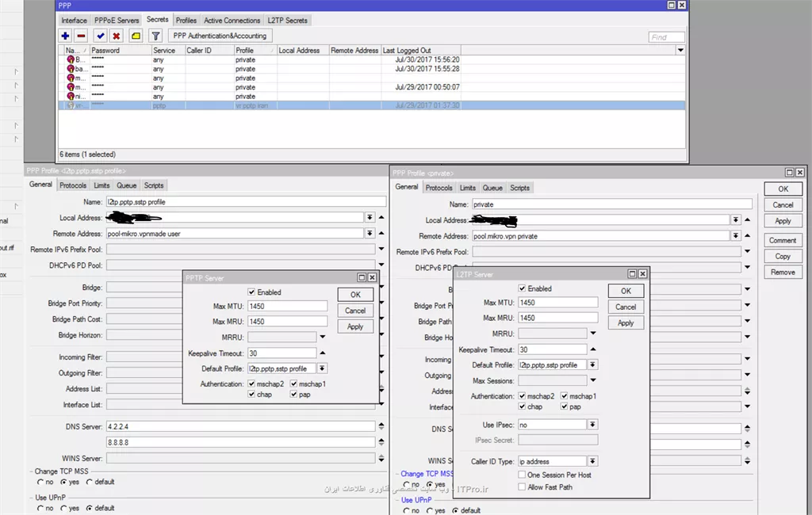Click the blue checkmark Enable icon
The width and height of the screenshot is (812, 515).
pyautogui.click(x=101, y=36)
